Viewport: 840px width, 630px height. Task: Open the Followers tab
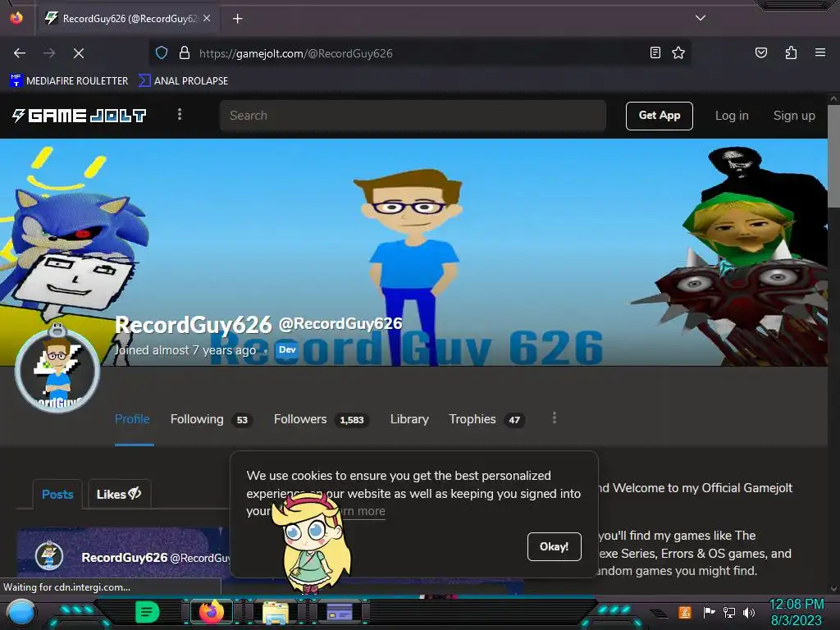click(x=321, y=419)
